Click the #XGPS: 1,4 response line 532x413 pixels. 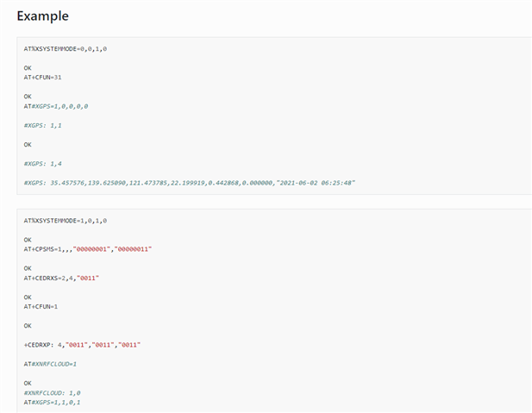[42, 164]
